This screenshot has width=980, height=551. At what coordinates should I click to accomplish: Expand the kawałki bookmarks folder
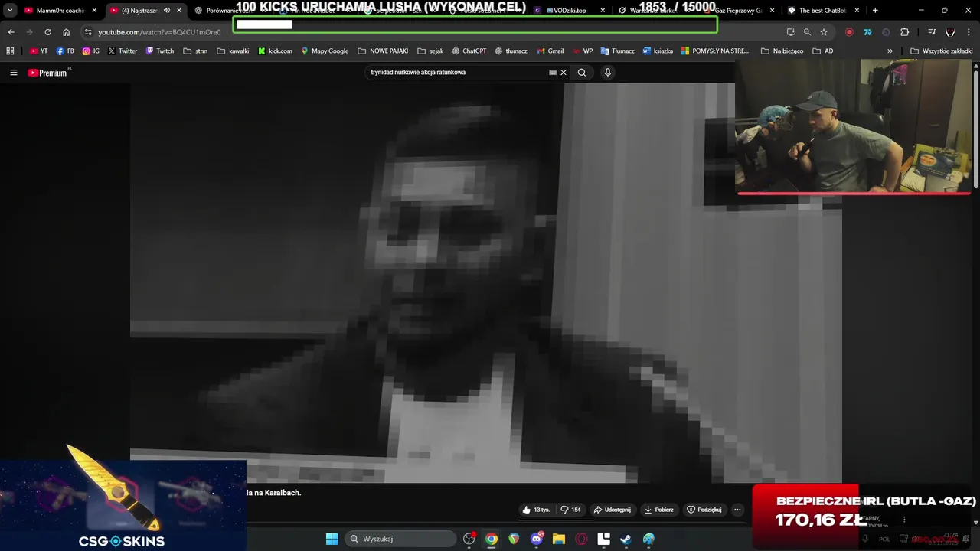(233, 51)
